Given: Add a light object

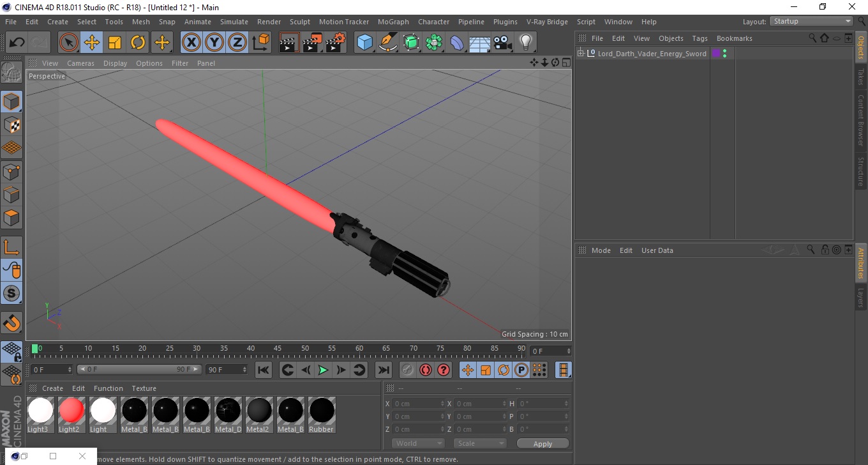Looking at the screenshot, I should click(x=526, y=43).
